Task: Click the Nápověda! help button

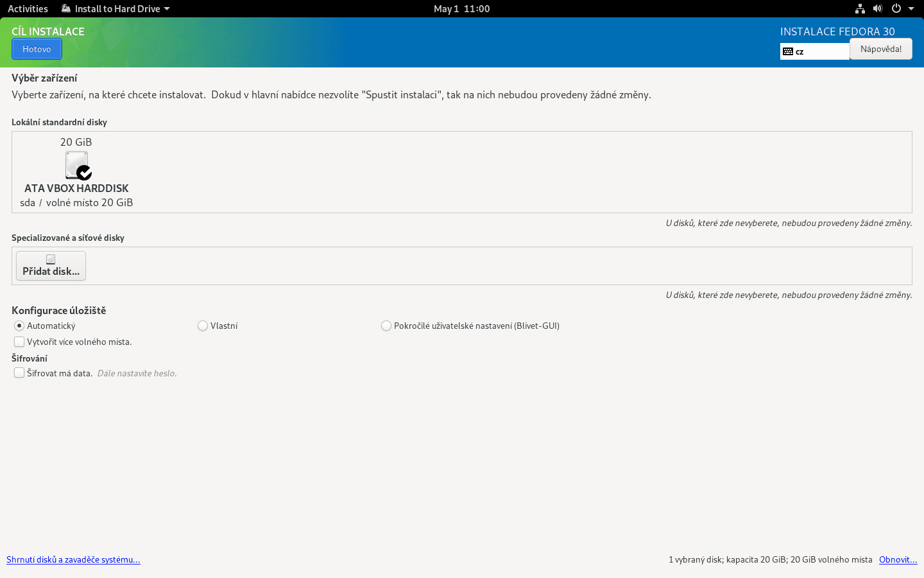Action: tap(881, 49)
